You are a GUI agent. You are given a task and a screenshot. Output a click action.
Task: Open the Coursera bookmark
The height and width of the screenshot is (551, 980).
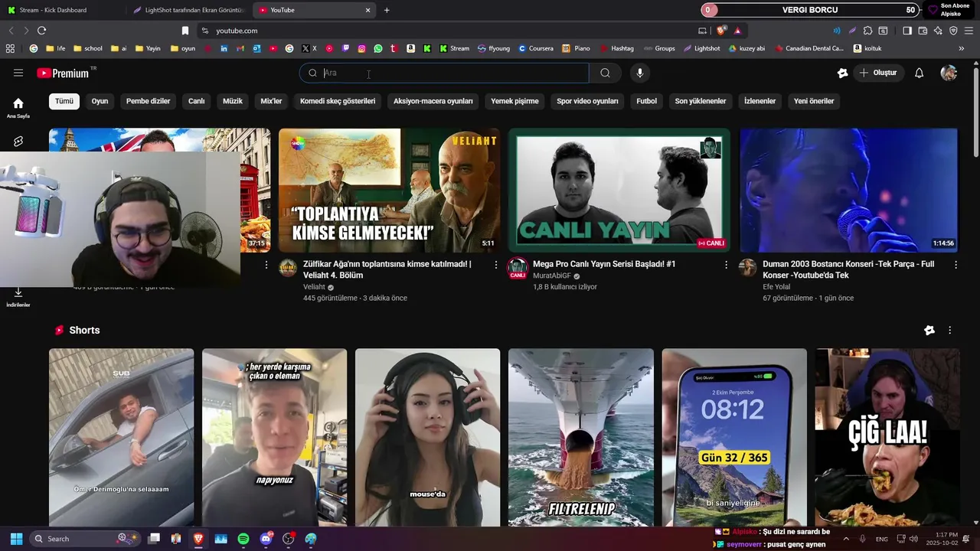click(536, 48)
